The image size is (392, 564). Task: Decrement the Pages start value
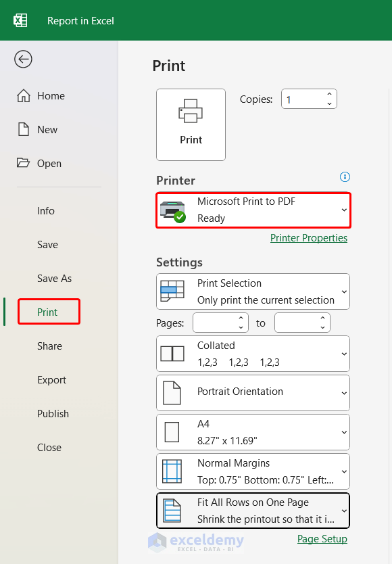click(241, 327)
